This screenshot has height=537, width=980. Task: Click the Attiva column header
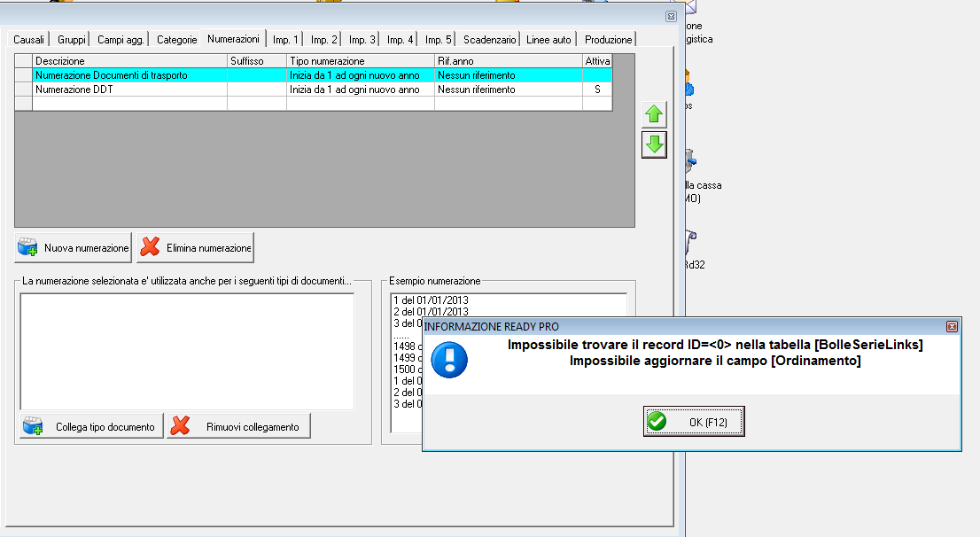[x=597, y=61]
